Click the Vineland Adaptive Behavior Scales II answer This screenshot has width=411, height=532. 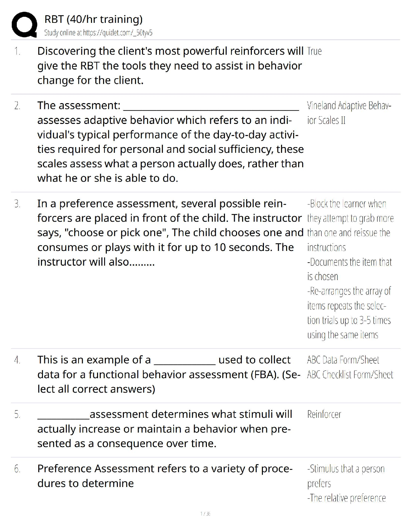pyautogui.click(x=349, y=113)
